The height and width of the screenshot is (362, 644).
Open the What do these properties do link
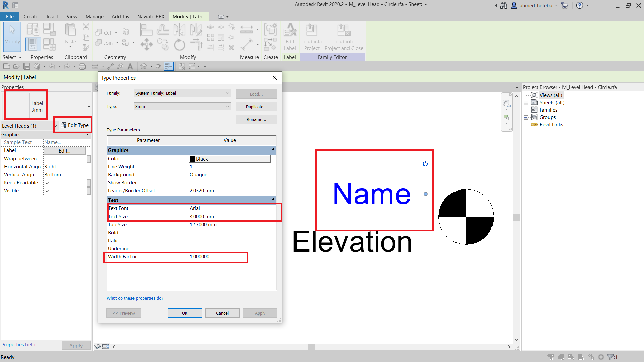pyautogui.click(x=135, y=298)
